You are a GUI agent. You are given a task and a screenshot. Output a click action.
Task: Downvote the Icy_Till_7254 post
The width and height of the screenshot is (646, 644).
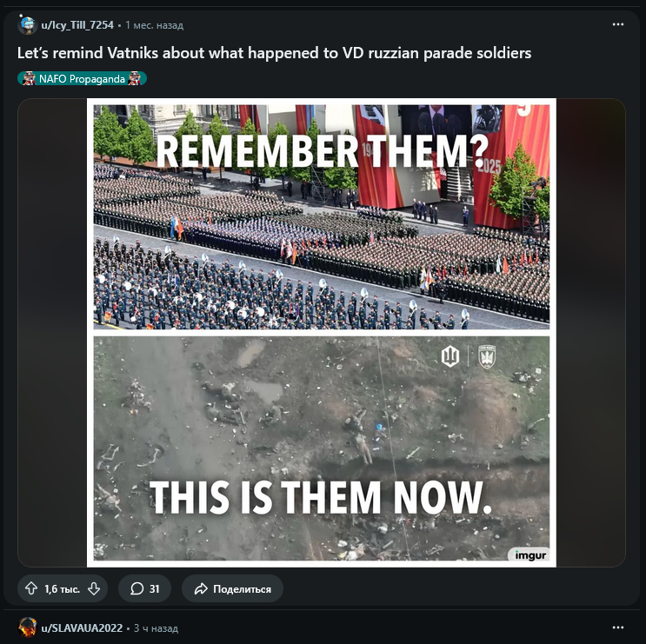point(94,588)
